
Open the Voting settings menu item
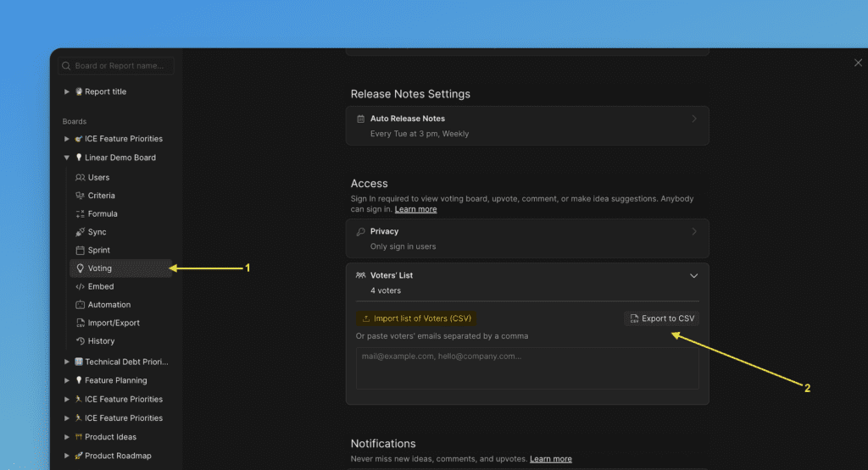[100, 268]
